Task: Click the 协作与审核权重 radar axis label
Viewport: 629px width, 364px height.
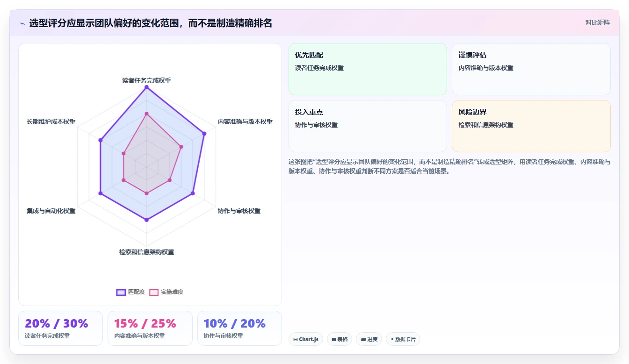Action: click(x=239, y=211)
